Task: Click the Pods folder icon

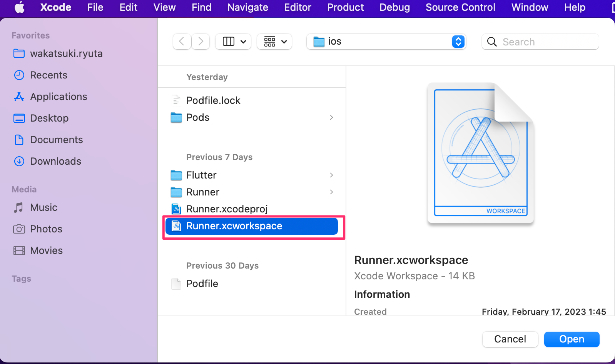Action: 176,117
